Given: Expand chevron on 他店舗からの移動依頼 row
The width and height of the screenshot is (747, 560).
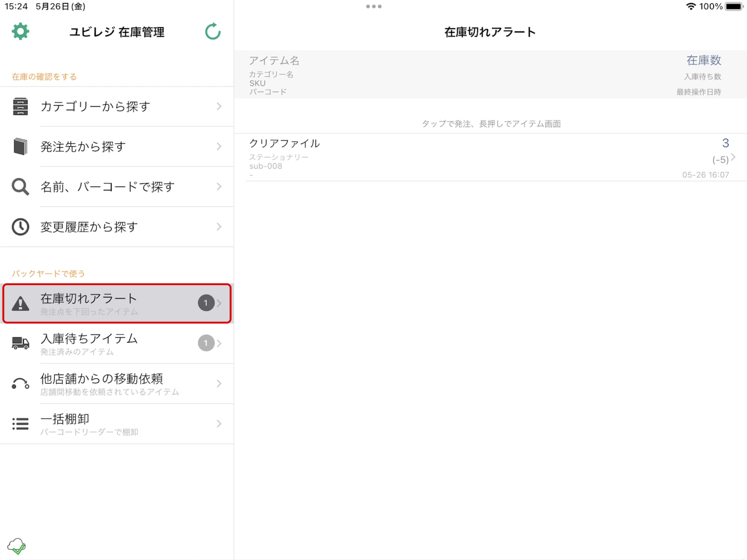Looking at the screenshot, I should point(219,383).
